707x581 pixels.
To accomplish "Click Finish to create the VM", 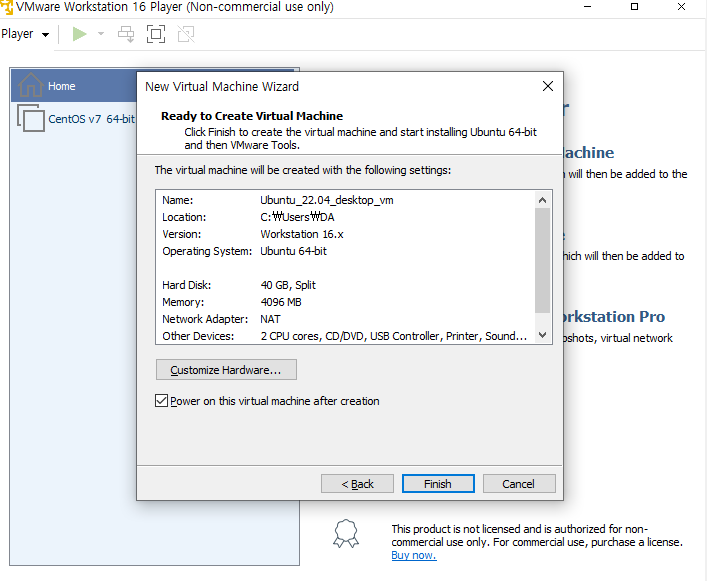I will point(438,484).
